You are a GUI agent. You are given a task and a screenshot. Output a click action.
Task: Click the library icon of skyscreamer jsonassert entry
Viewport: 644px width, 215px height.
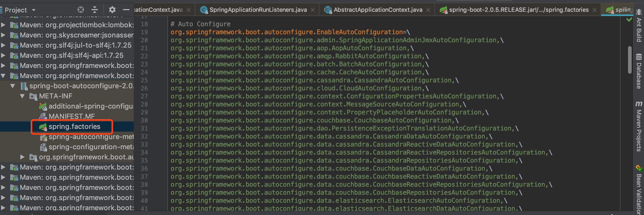click(x=14, y=35)
